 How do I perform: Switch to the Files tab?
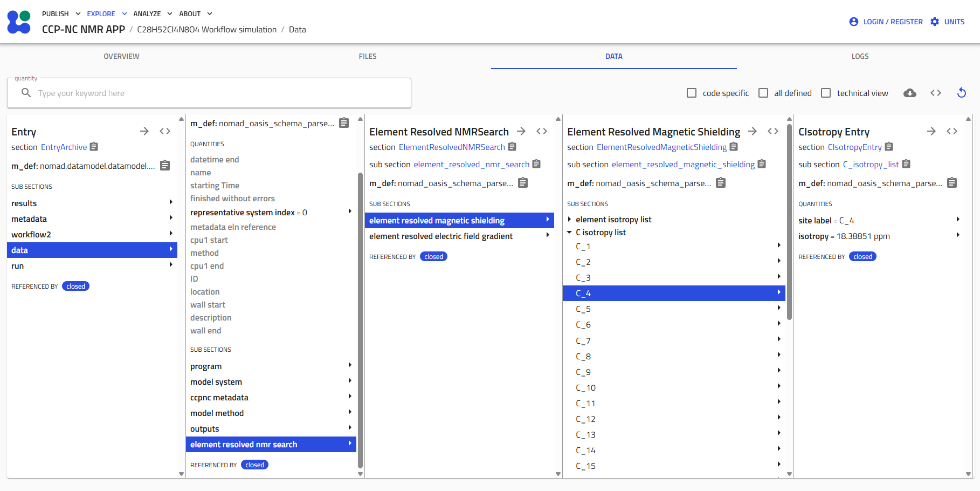[x=368, y=56]
